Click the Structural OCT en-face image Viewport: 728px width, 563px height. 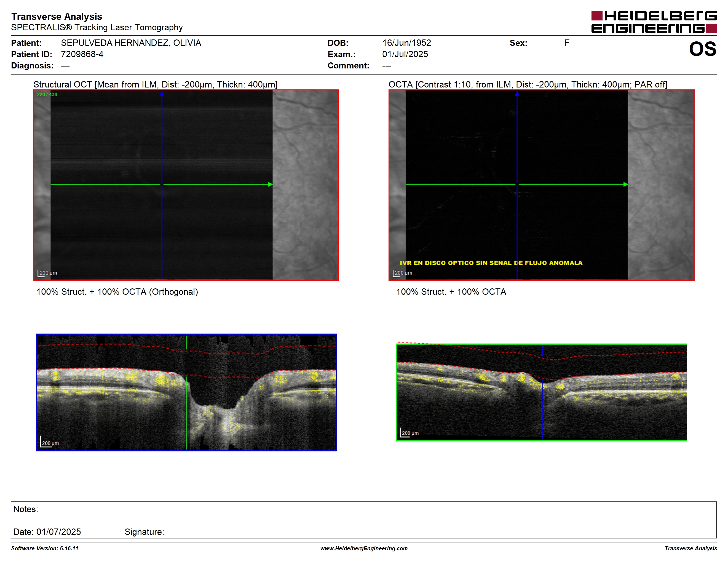(186, 185)
